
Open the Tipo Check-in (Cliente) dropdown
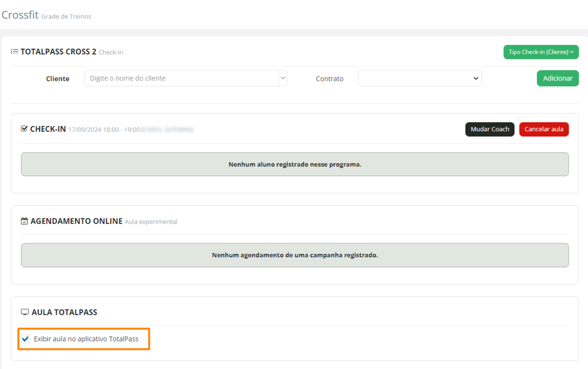[541, 52]
